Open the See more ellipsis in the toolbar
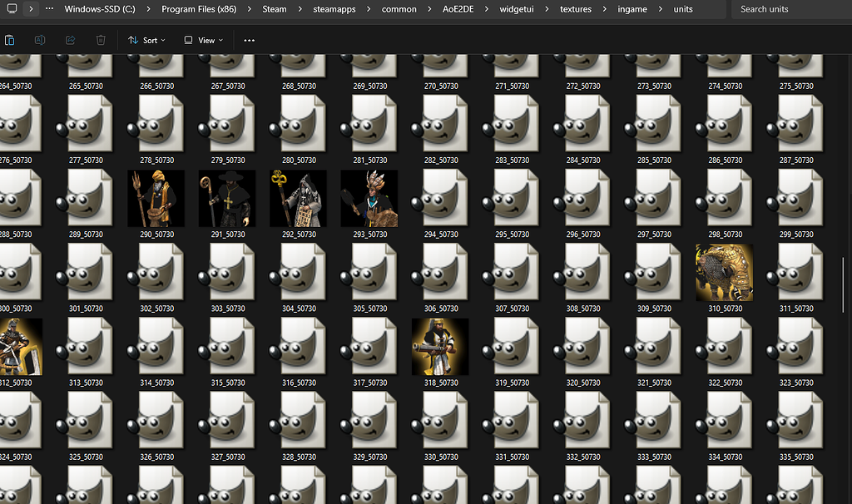Screen dimensions: 852x504 click(249, 40)
